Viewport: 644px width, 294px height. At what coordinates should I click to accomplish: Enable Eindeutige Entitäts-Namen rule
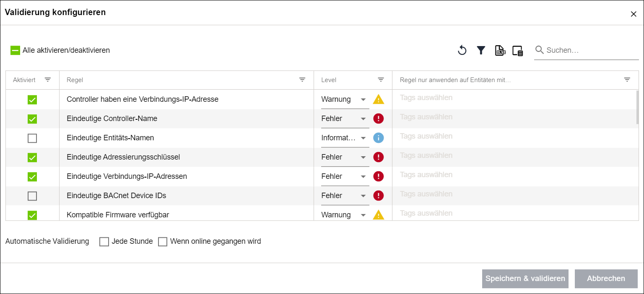(32, 138)
